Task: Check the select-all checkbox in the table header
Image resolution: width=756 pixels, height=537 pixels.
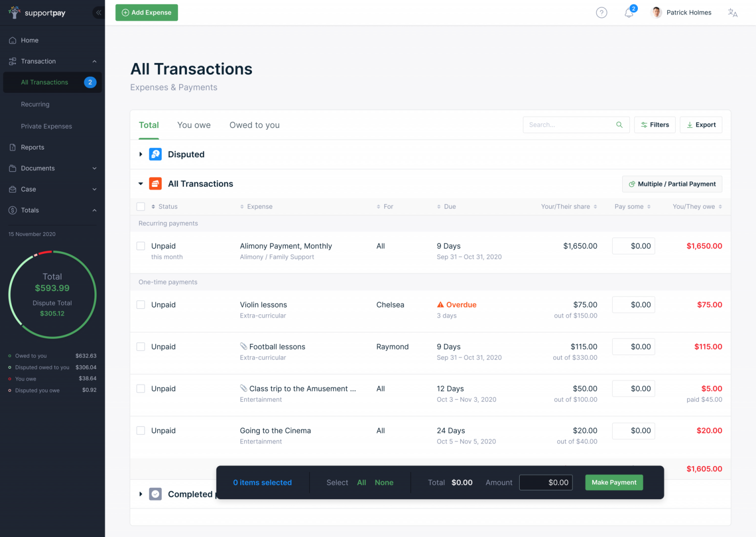Action: tap(140, 207)
